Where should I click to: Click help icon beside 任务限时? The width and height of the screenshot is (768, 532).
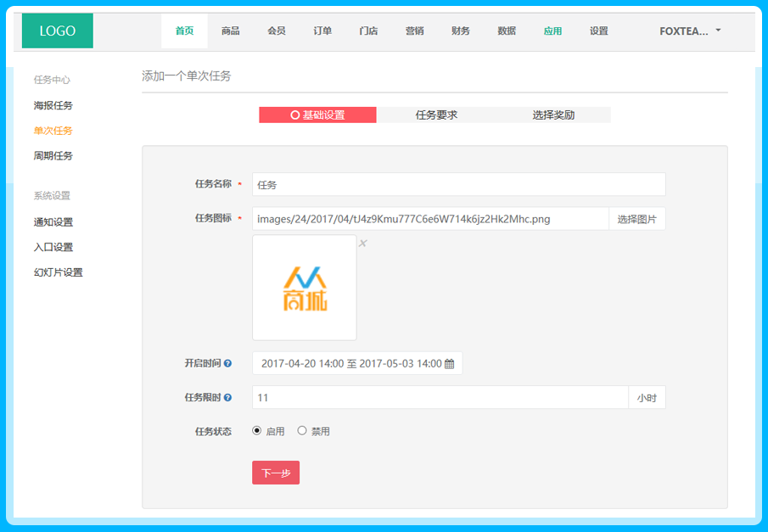(227, 398)
